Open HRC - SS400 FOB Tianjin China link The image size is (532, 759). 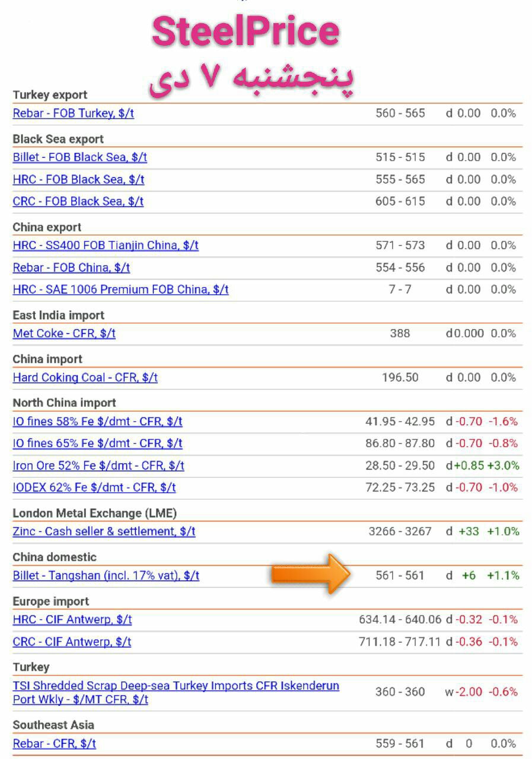pos(106,245)
